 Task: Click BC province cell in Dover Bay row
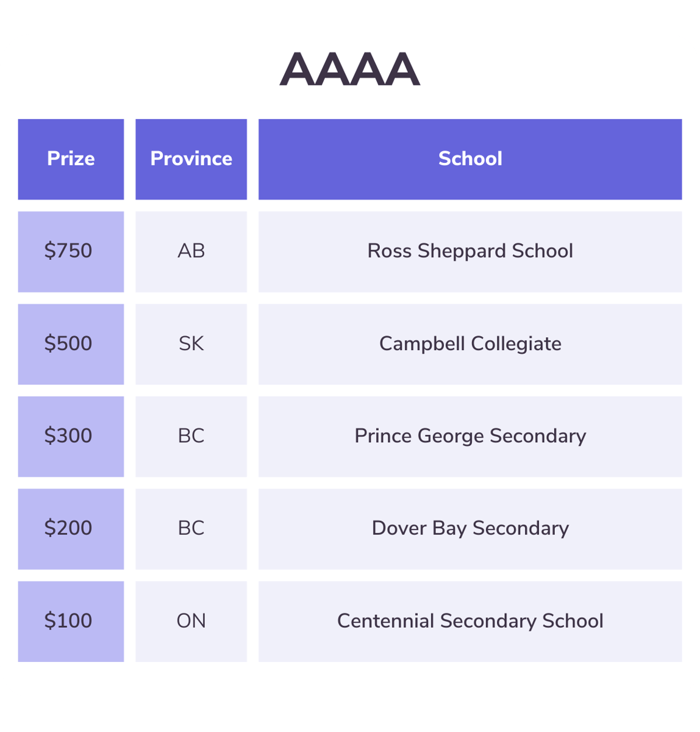[x=191, y=528]
